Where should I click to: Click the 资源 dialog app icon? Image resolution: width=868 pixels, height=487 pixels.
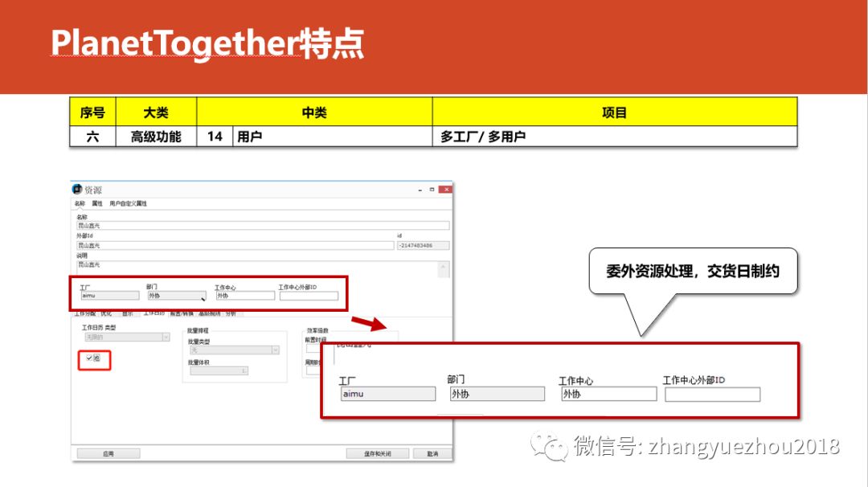(77, 190)
